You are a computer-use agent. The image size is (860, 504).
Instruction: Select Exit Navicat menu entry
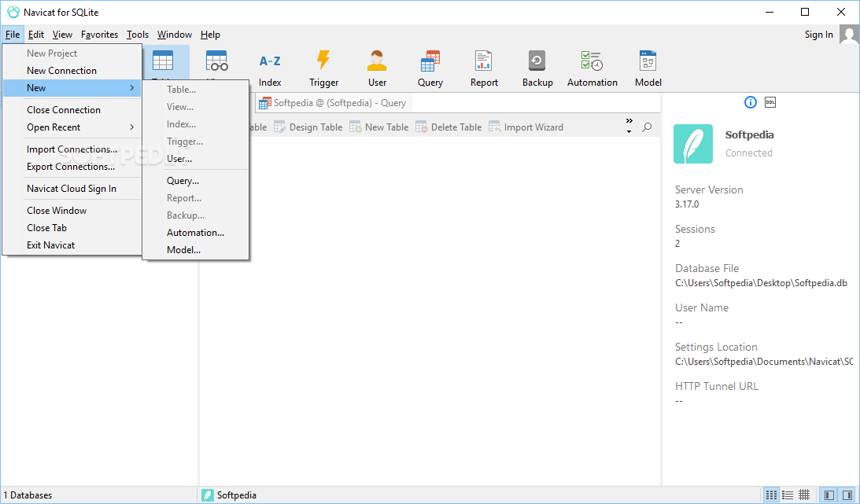coord(72,245)
